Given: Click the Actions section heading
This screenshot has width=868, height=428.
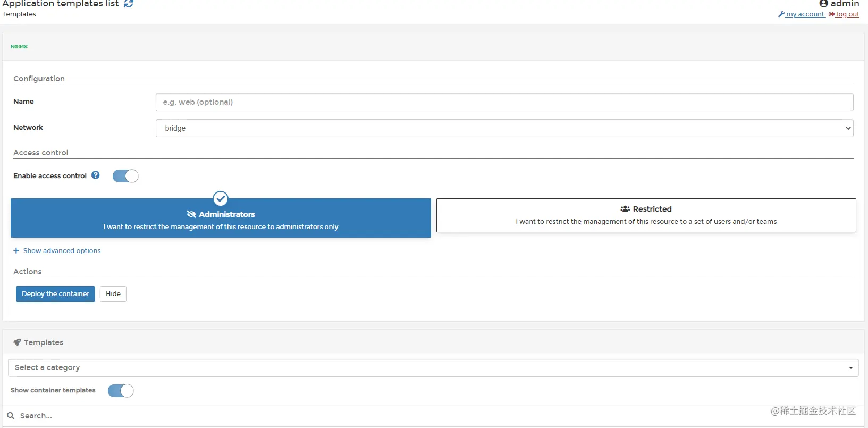Looking at the screenshot, I should [x=27, y=272].
